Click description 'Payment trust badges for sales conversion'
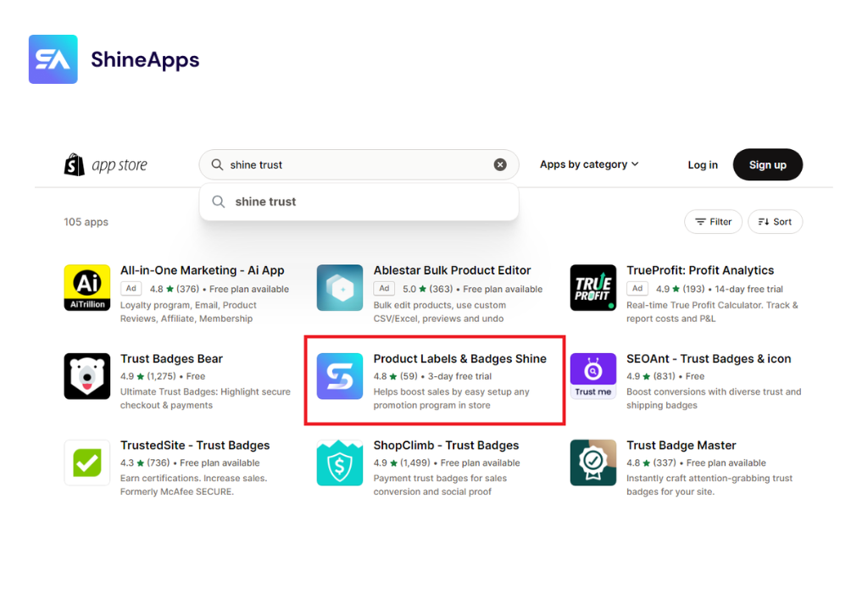Viewport: 868px width, 593px height. (440, 485)
